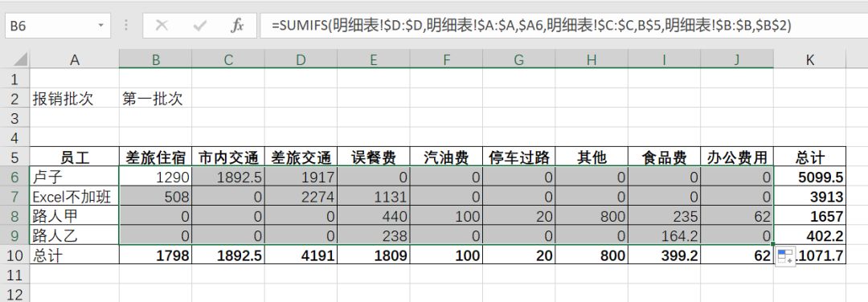Select row 11 header
Screen dimensions: 868x302
pyautogui.click(x=15, y=275)
